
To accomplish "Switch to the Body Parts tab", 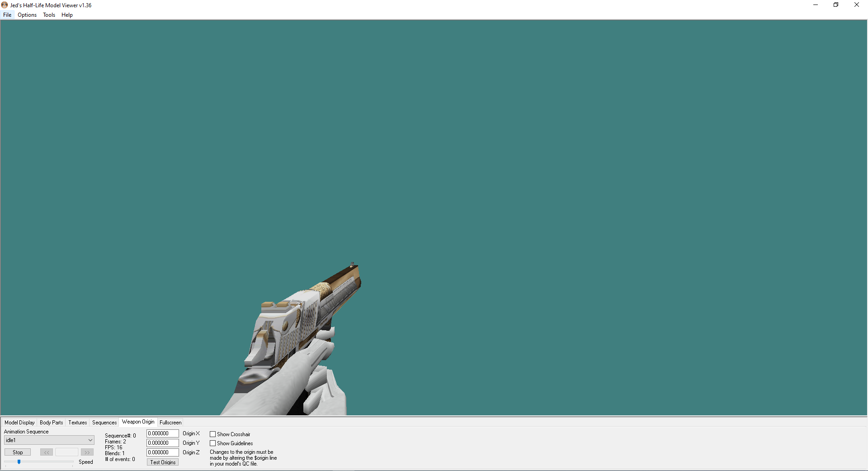I will pos(52,423).
